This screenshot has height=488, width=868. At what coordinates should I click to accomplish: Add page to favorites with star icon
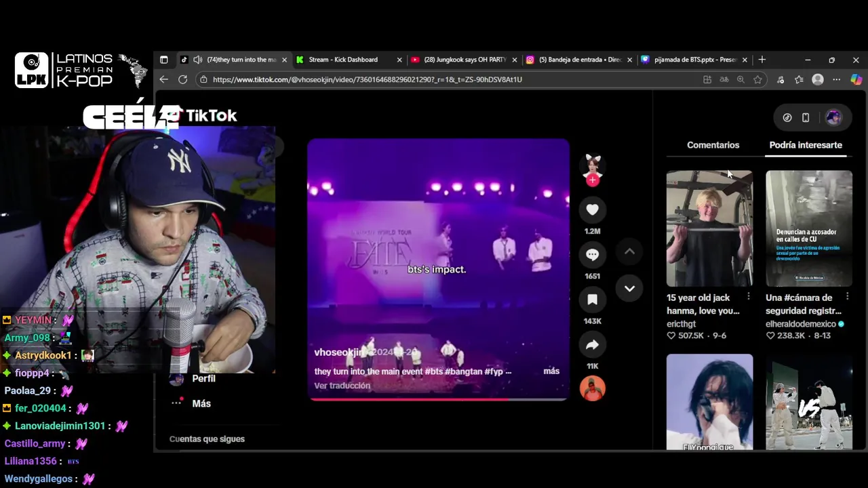coord(757,79)
